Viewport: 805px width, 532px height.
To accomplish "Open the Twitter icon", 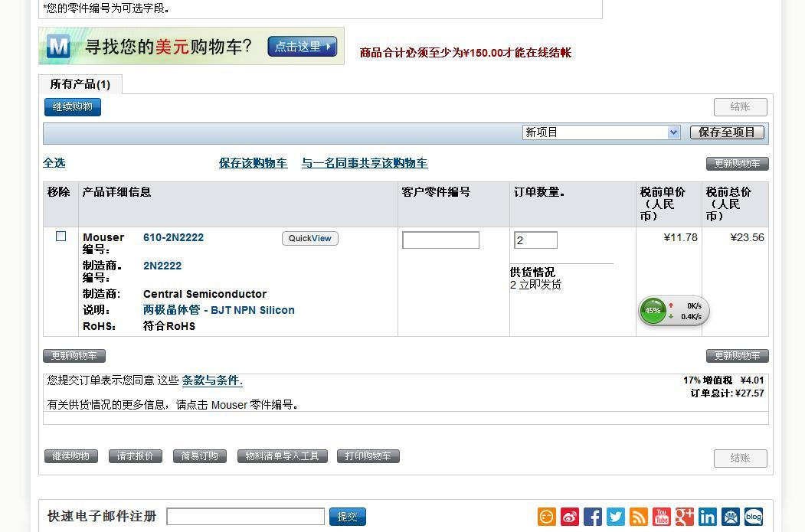I will click(x=616, y=517).
